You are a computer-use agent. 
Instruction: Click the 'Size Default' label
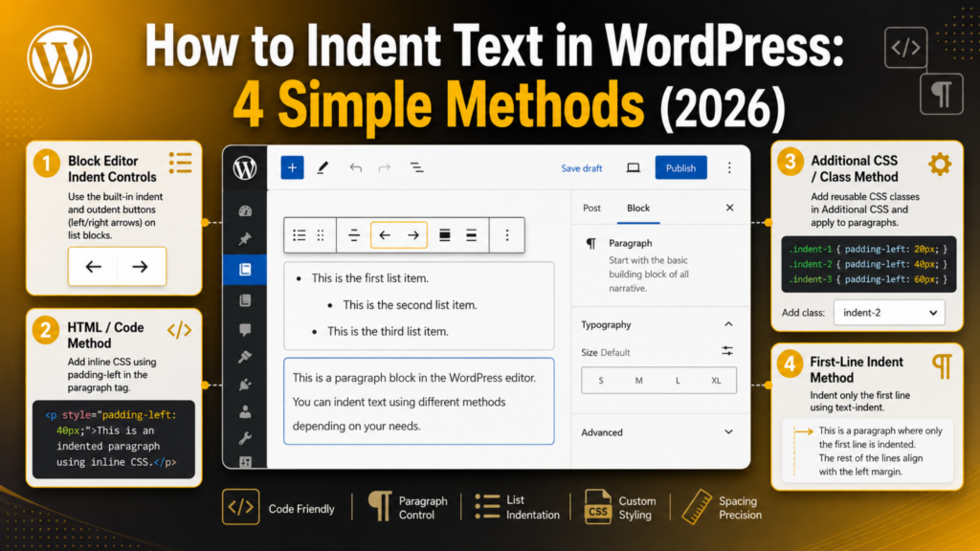click(605, 352)
